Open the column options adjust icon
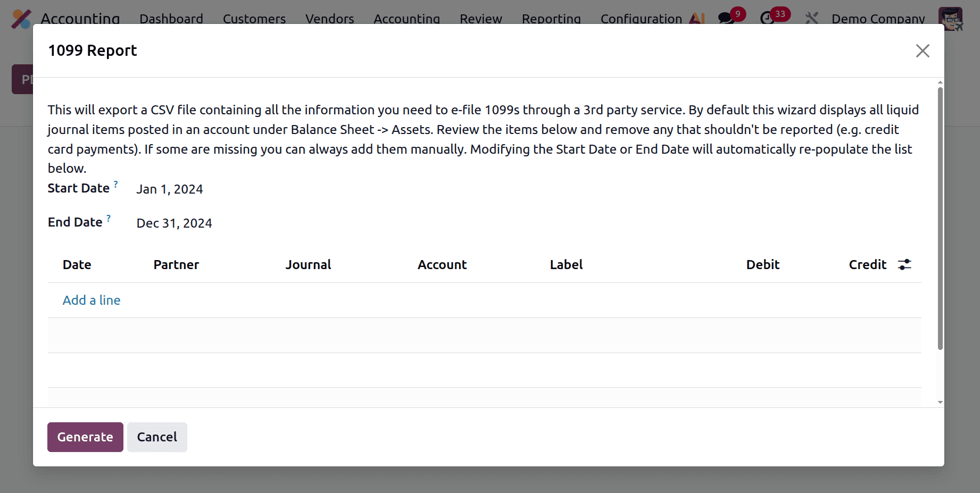The image size is (980, 493). (904, 264)
